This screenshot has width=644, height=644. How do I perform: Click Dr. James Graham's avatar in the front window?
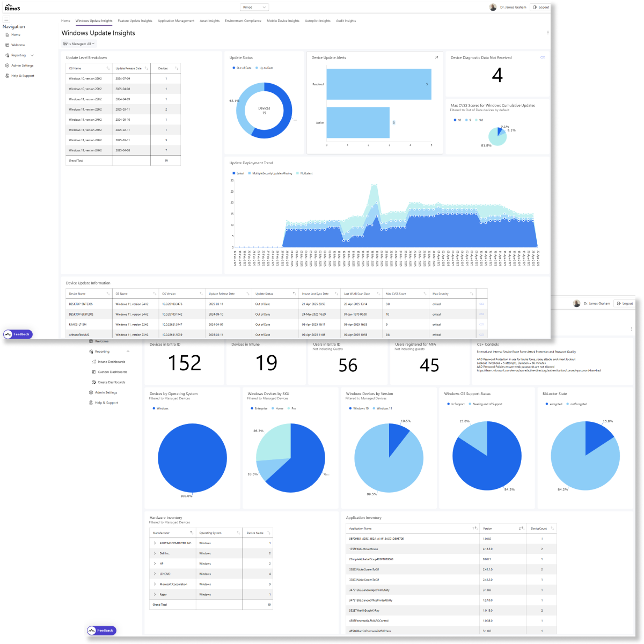tap(493, 7)
